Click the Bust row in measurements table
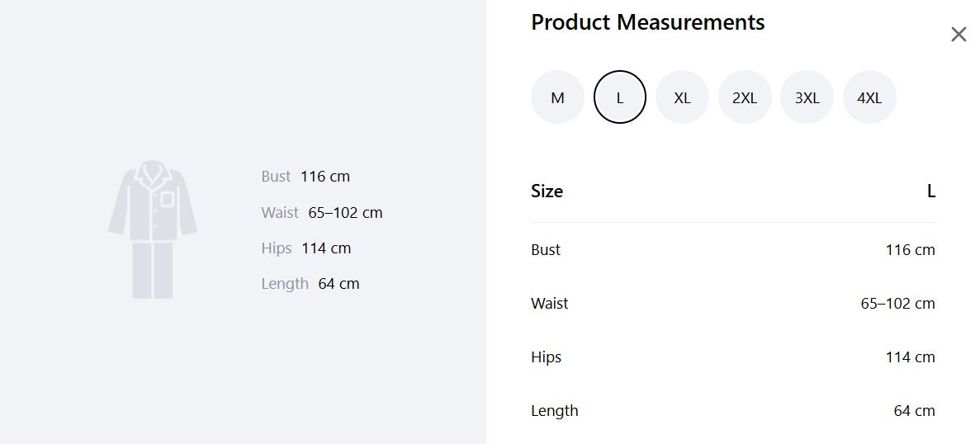The height and width of the screenshot is (444, 980). (733, 250)
